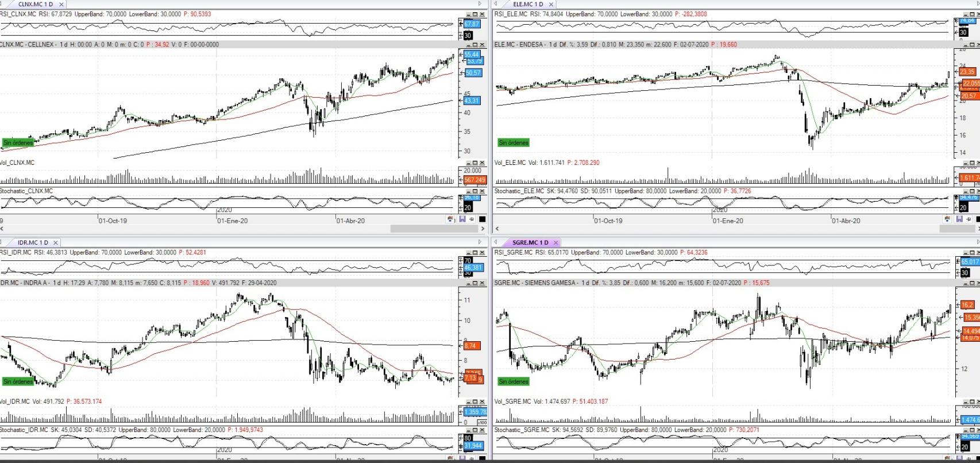Pin the CLNX chart window
This screenshot has width=980, height=463.
(472, 219)
